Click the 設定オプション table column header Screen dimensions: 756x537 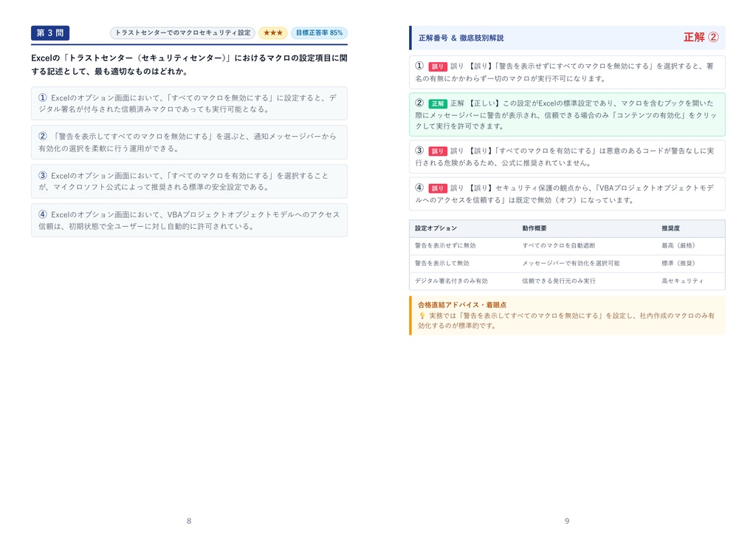(436, 228)
